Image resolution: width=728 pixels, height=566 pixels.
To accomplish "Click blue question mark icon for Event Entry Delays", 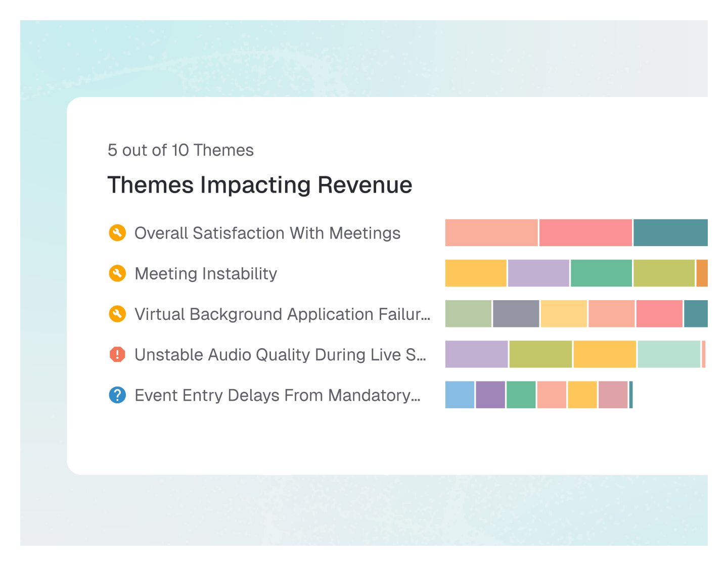I will click(x=117, y=395).
